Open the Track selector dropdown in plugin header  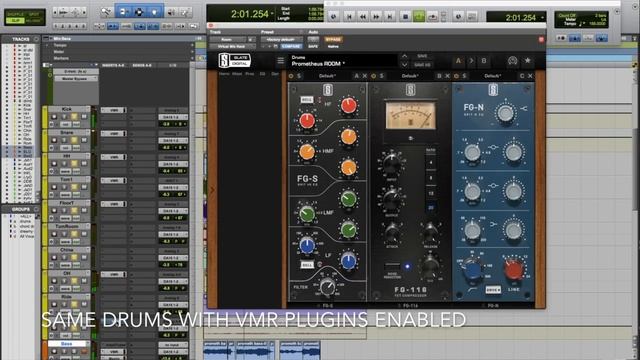(x=229, y=40)
